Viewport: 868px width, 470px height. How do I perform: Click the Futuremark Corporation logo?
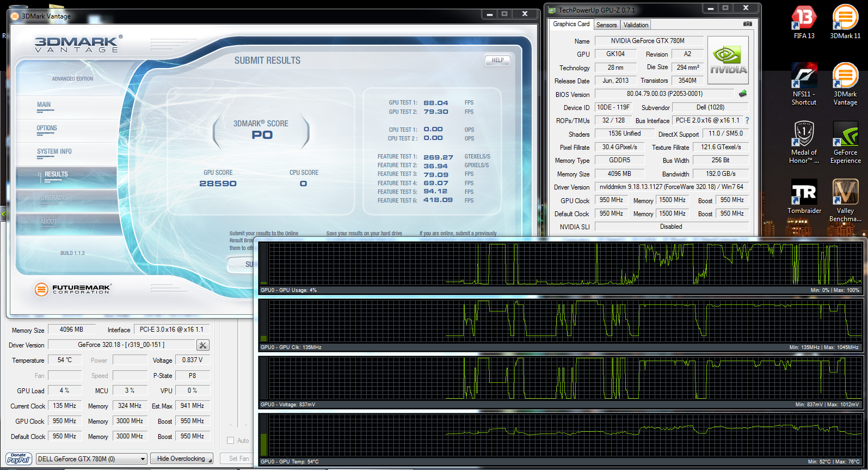(x=73, y=289)
